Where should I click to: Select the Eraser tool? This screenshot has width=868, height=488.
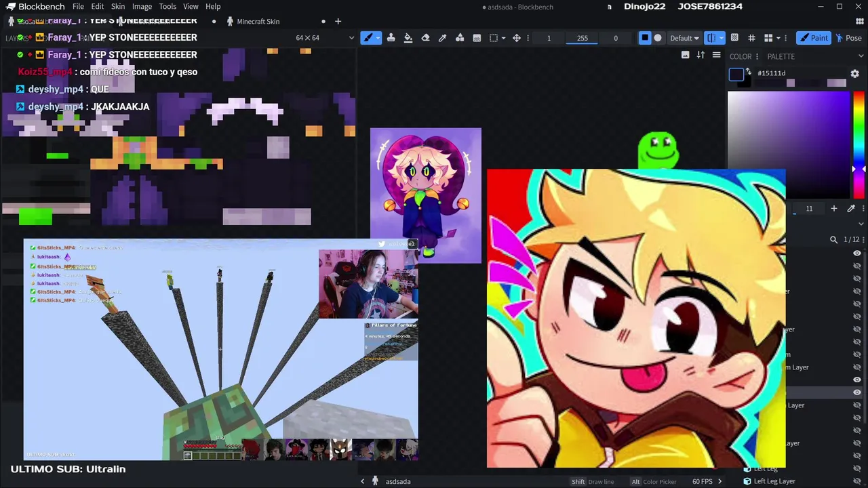pyautogui.click(x=425, y=38)
